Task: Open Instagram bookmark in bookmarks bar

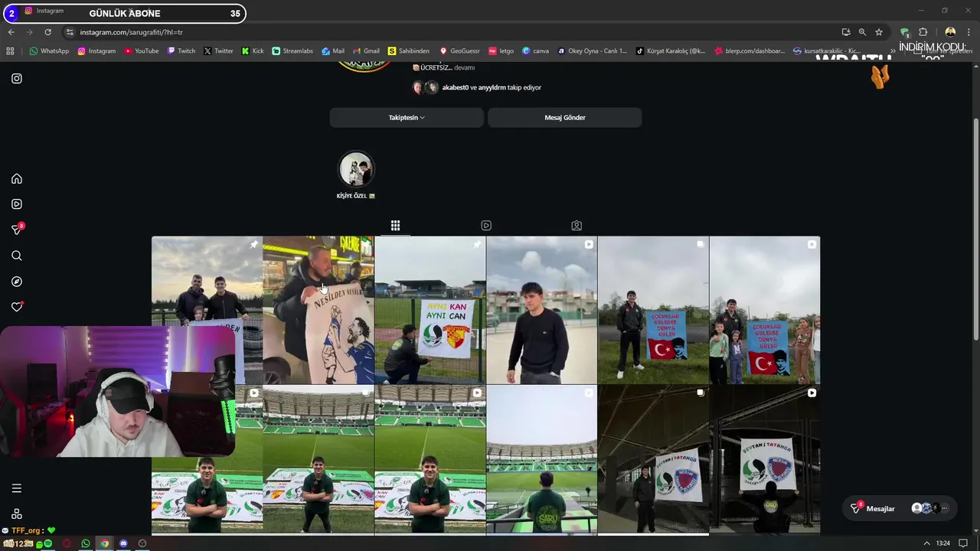Action: point(96,51)
